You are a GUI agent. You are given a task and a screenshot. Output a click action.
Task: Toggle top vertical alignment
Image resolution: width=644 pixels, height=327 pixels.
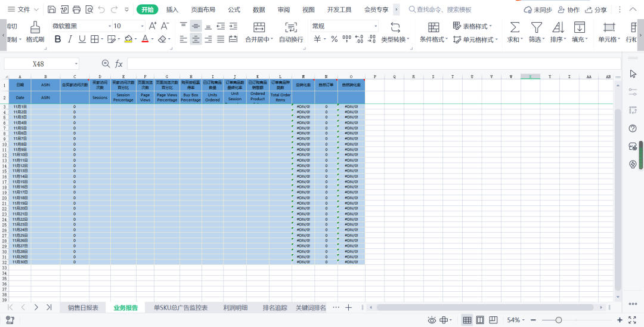click(184, 26)
